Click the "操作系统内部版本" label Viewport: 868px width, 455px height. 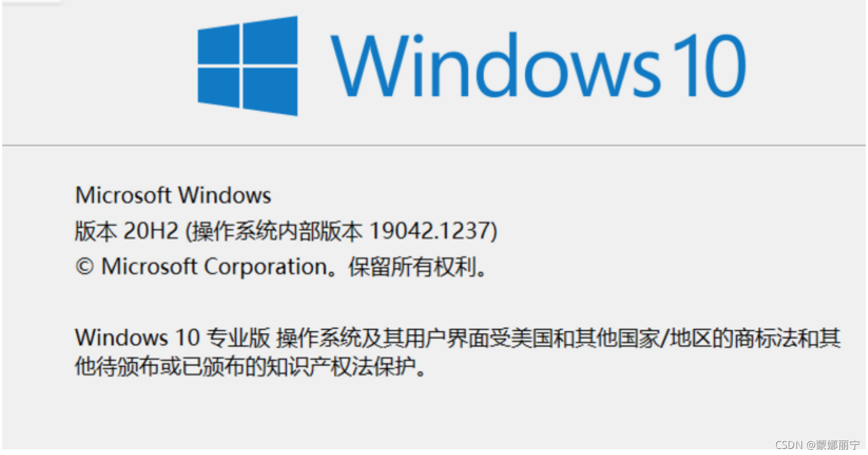pyautogui.click(x=277, y=231)
